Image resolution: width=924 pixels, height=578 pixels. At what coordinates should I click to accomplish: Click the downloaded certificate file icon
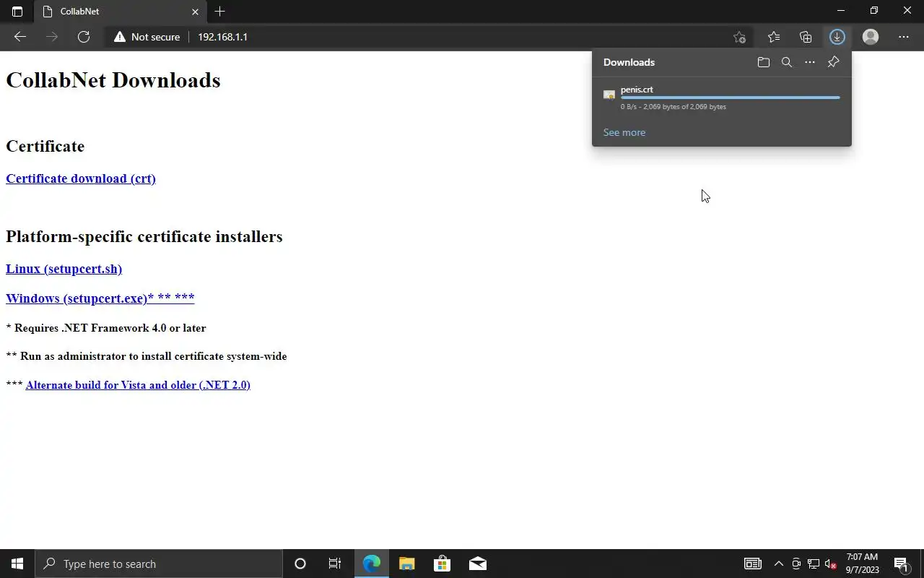609,95
